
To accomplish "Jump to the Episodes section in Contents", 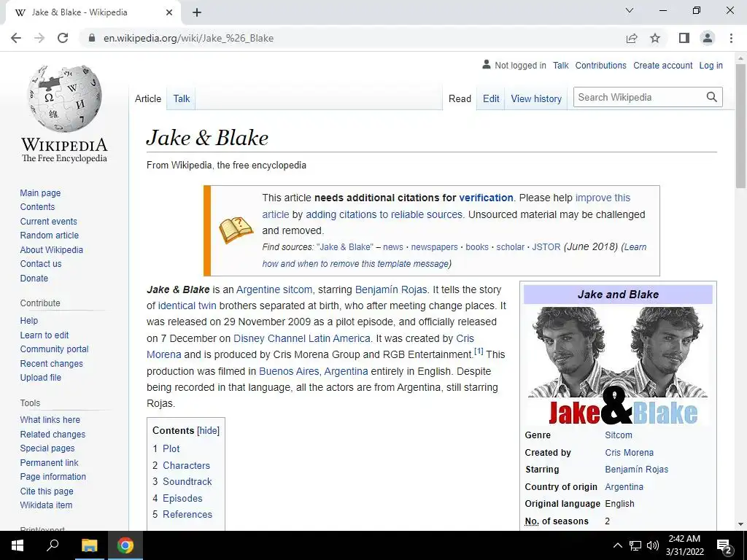I will [x=182, y=498].
